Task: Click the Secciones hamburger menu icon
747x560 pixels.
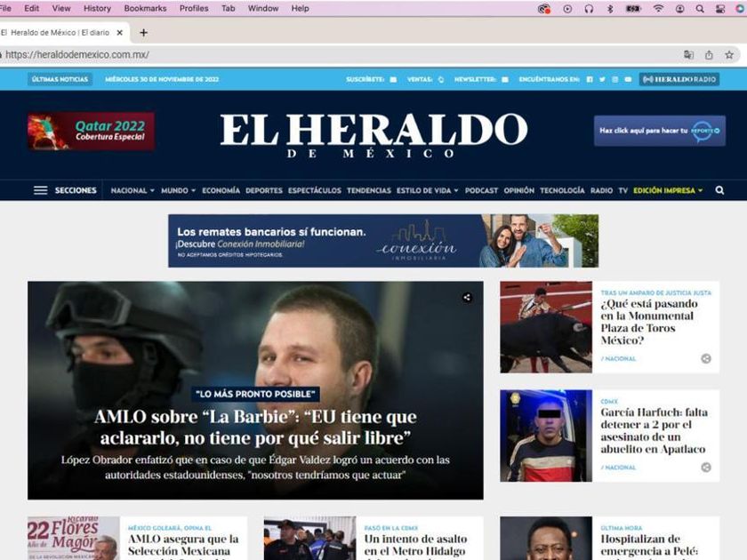Action: [x=41, y=190]
